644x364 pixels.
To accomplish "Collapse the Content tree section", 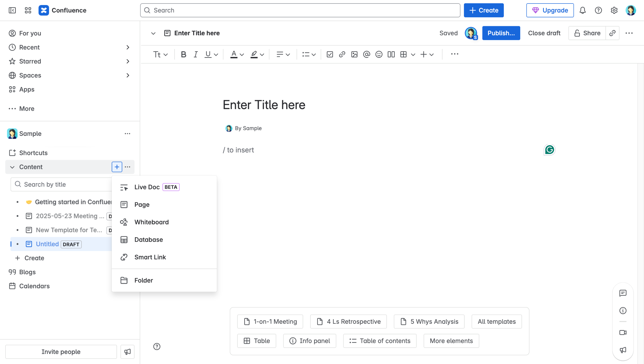I will coord(12,167).
